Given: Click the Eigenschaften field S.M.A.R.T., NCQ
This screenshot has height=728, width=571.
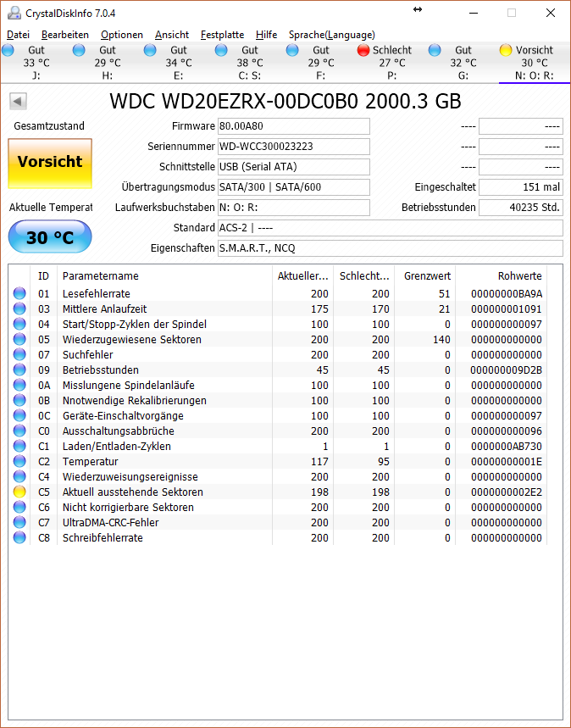Looking at the screenshot, I should (391, 248).
